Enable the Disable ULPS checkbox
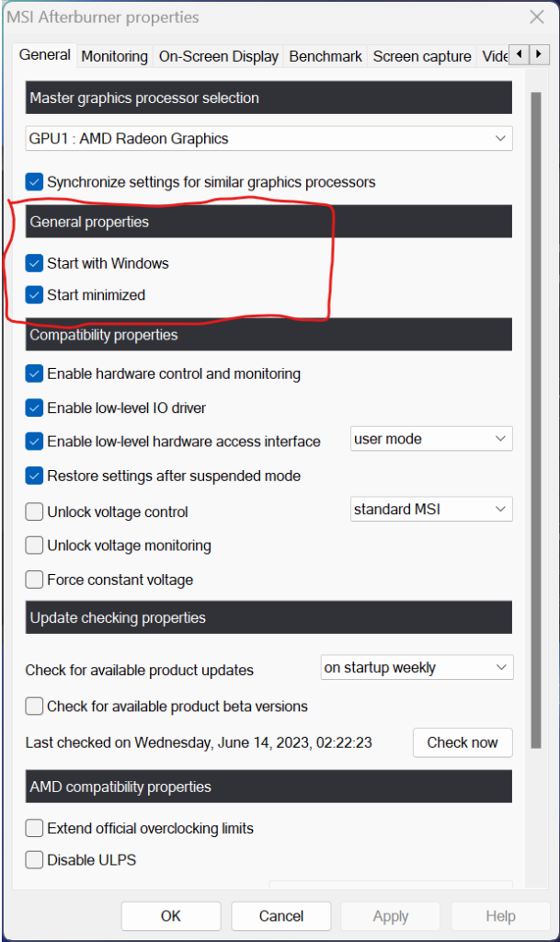 (x=34, y=860)
